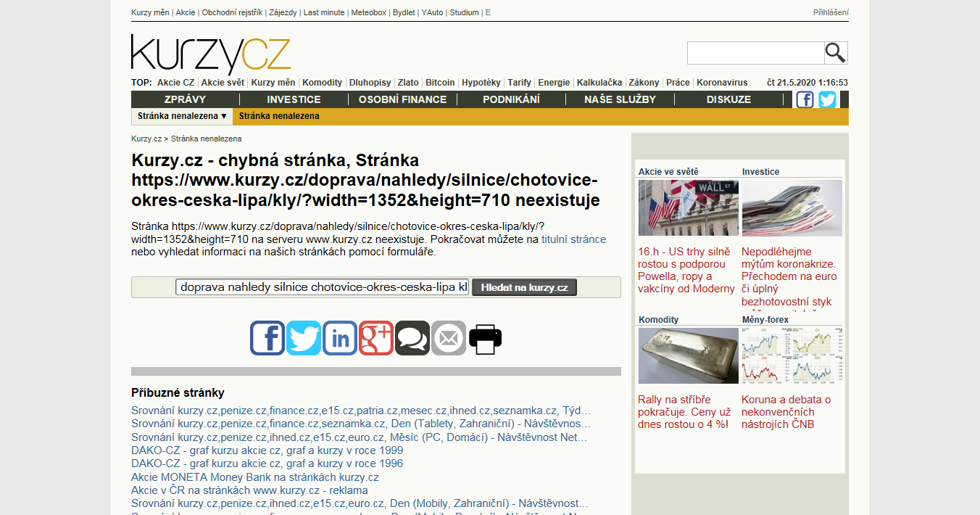The image size is (980, 515).
Task: Open top link Meteobox
Action: click(x=369, y=12)
